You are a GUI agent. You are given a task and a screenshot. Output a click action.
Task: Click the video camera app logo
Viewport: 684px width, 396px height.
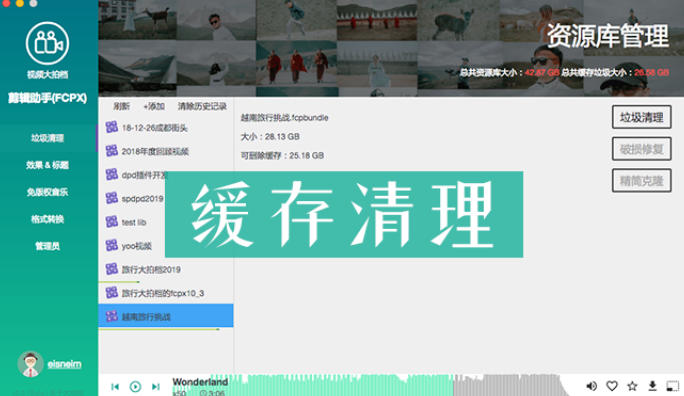[x=47, y=44]
